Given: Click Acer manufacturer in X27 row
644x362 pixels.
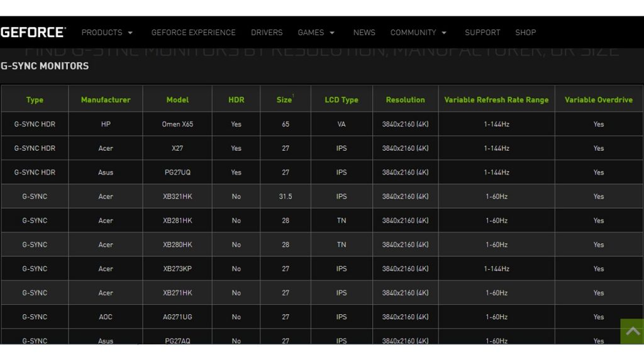Looking at the screenshot, I should tap(106, 148).
